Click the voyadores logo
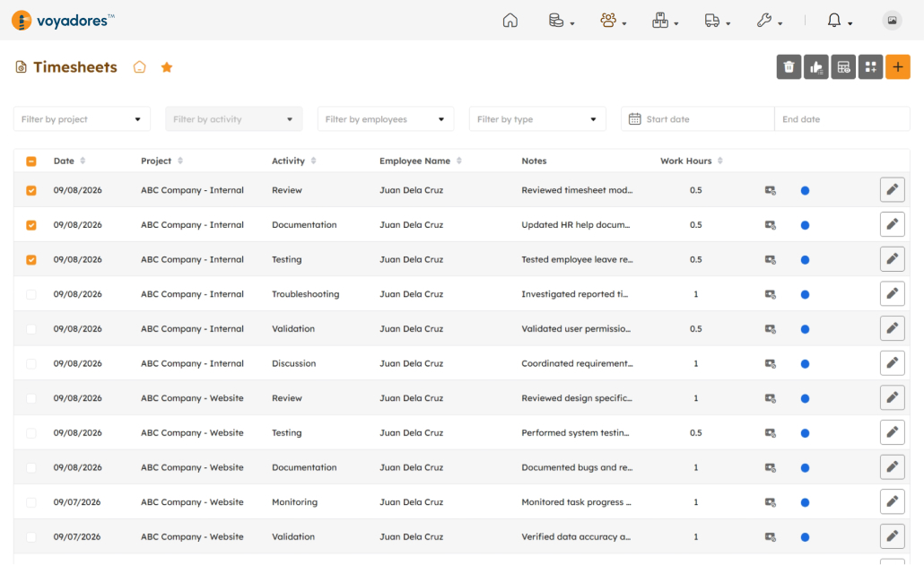 [x=63, y=21]
